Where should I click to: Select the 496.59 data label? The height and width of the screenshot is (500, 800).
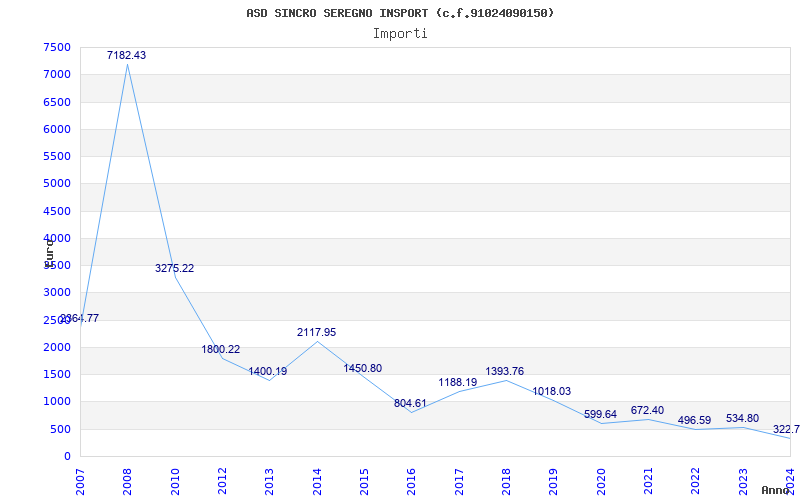pos(694,420)
